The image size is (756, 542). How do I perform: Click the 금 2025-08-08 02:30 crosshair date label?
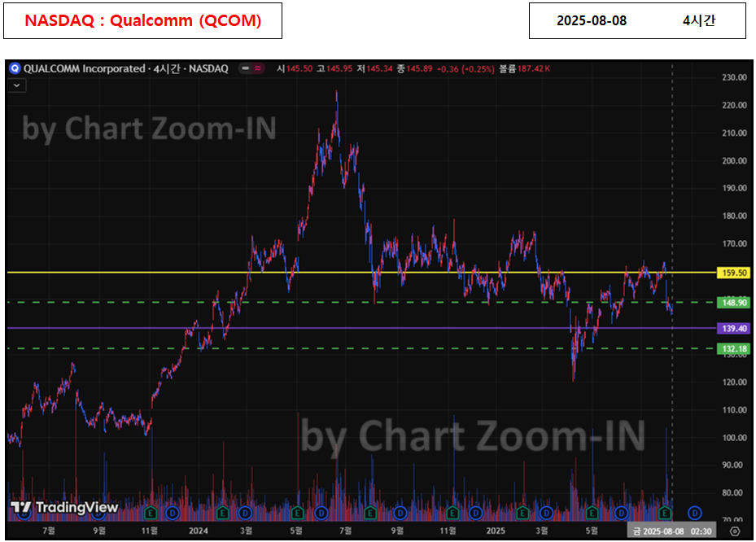(x=671, y=531)
